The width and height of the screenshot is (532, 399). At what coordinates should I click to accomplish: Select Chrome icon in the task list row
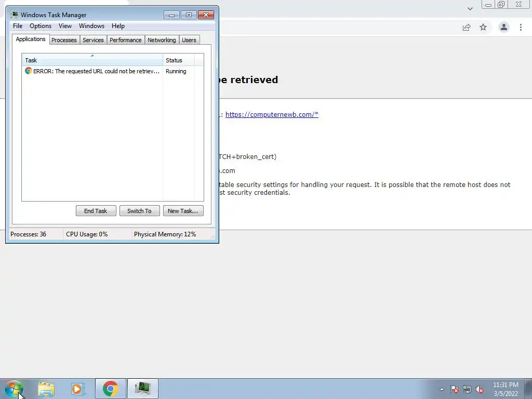click(29, 71)
